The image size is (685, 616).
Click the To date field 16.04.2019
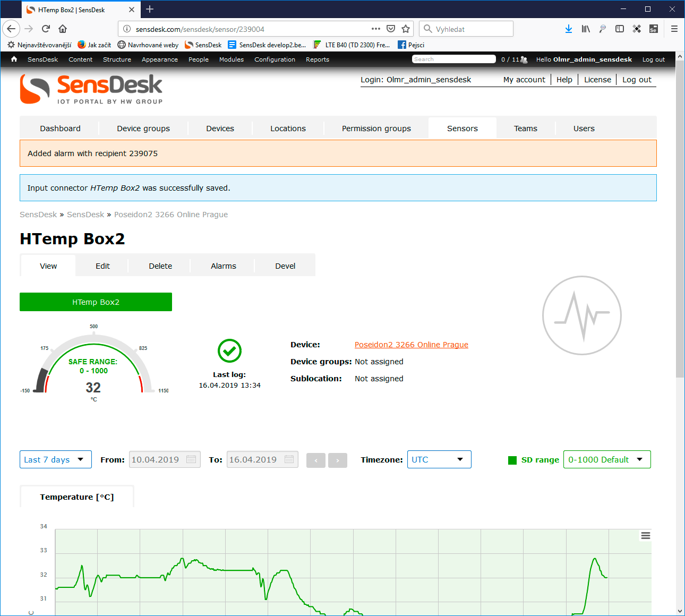(262, 459)
